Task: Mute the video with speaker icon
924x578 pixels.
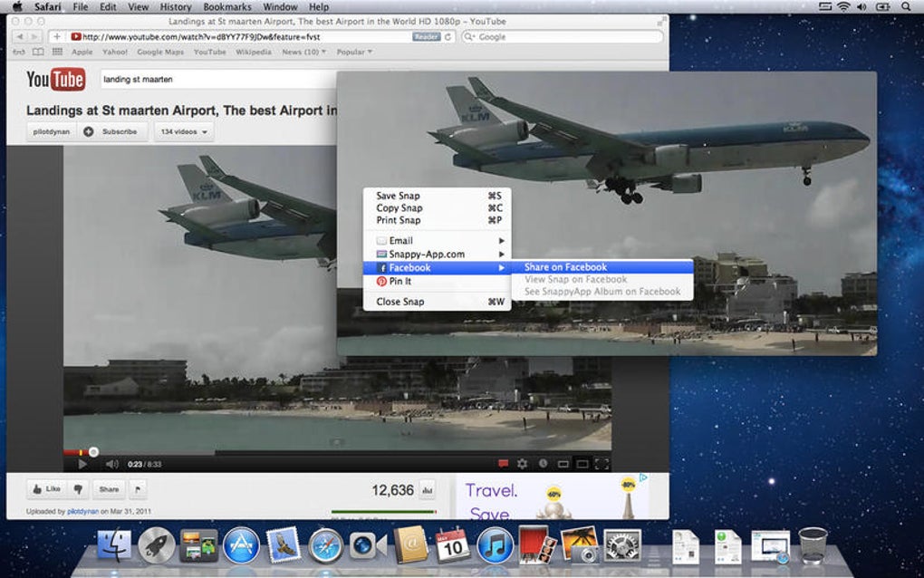Action: tap(112, 464)
